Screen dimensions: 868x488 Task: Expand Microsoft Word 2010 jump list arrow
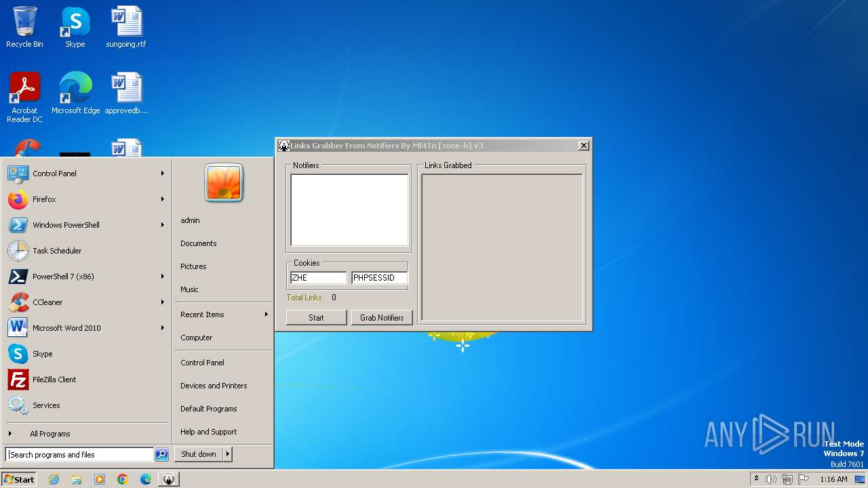coord(163,328)
